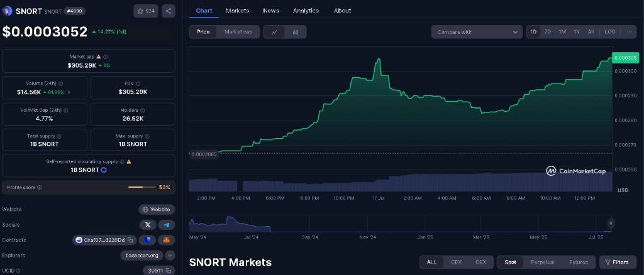Copy the contract address 0xaf07
This screenshot has width=644, height=275.
coord(130,240)
